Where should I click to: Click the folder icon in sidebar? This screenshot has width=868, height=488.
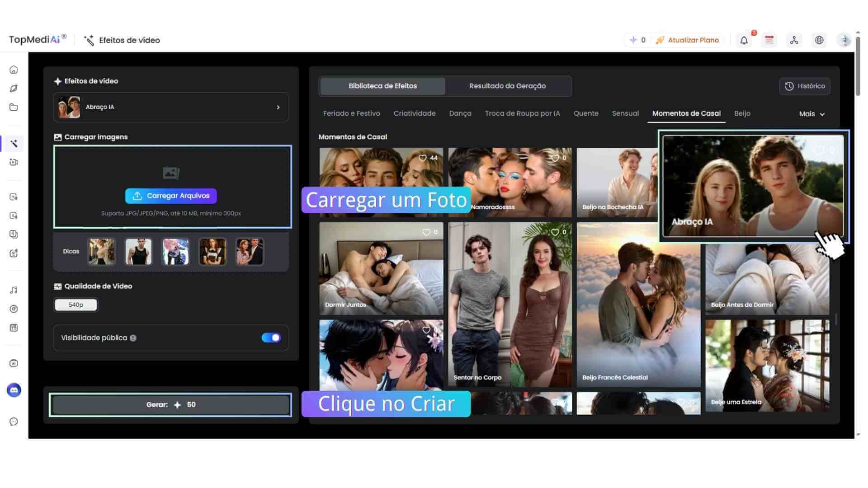pyautogui.click(x=14, y=107)
